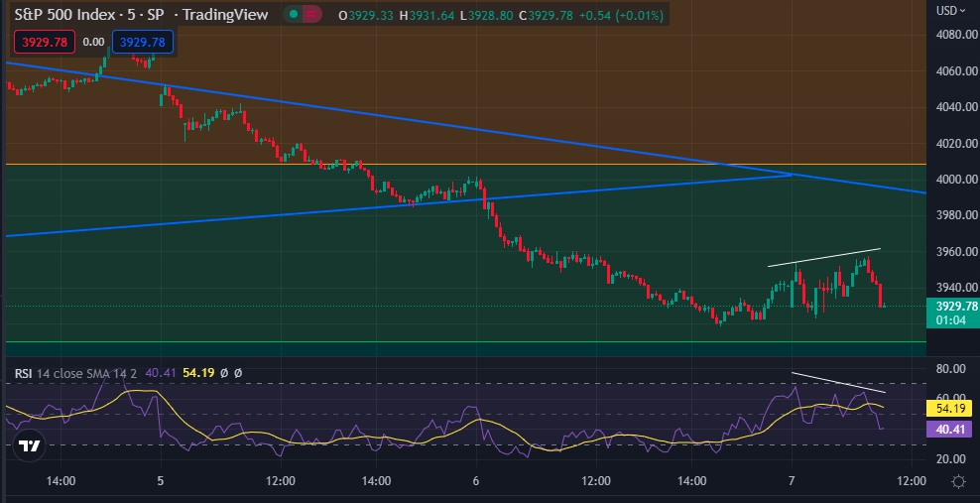This screenshot has width=980, height=503.
Task: Click the yellow SMA value 54.19 in legend
Action: click(x=198, y=373)
